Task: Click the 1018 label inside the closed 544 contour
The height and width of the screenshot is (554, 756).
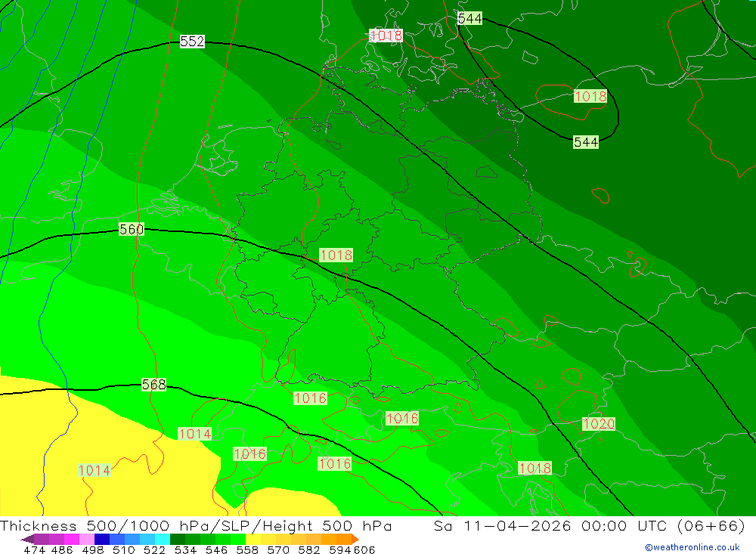Action: [590, 97]
